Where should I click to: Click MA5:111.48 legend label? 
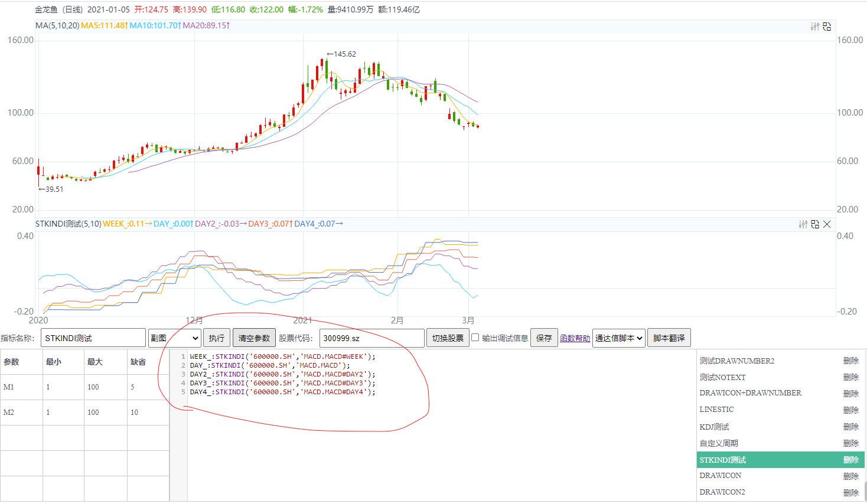(105, 25)
